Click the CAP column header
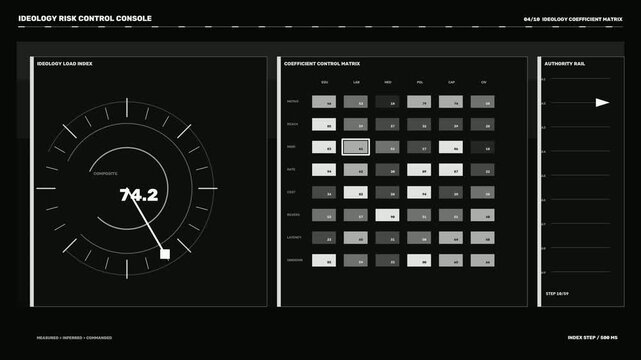 (451, 82)
